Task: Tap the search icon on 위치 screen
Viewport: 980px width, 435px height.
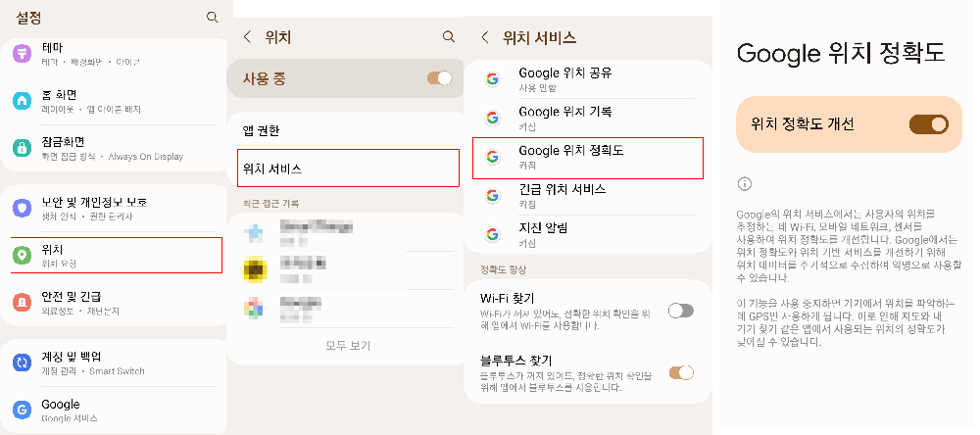Action: (448, 37)
